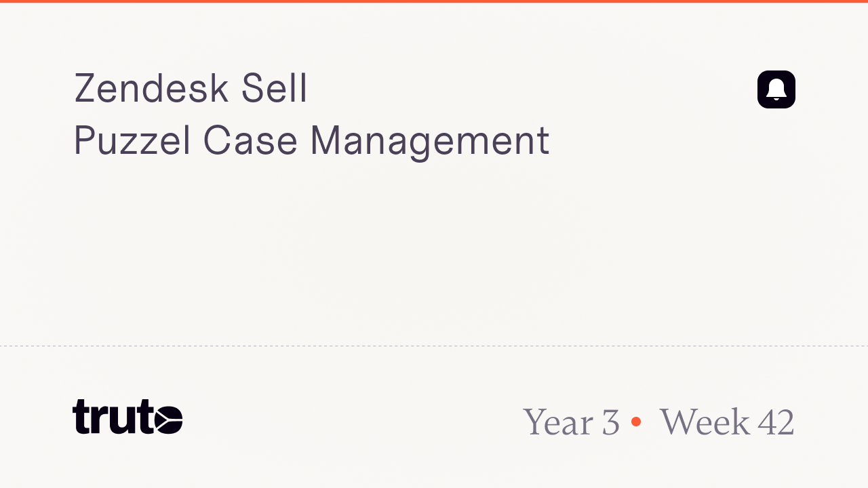This screenshot has height=488, width=868.
Task: Click the number '3' after Year
Action: [610, 422]
